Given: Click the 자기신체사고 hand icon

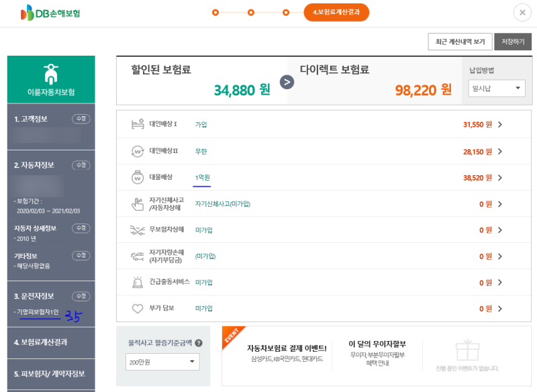Looking at the screenshot, I should pyautogui.click(x=138, y=204).
